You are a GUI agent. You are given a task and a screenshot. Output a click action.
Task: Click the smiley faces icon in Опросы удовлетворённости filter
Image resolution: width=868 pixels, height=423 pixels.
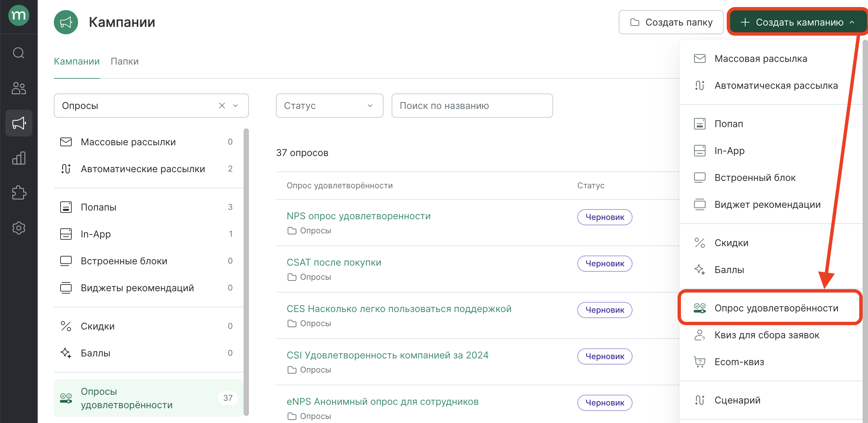(66, 398)
